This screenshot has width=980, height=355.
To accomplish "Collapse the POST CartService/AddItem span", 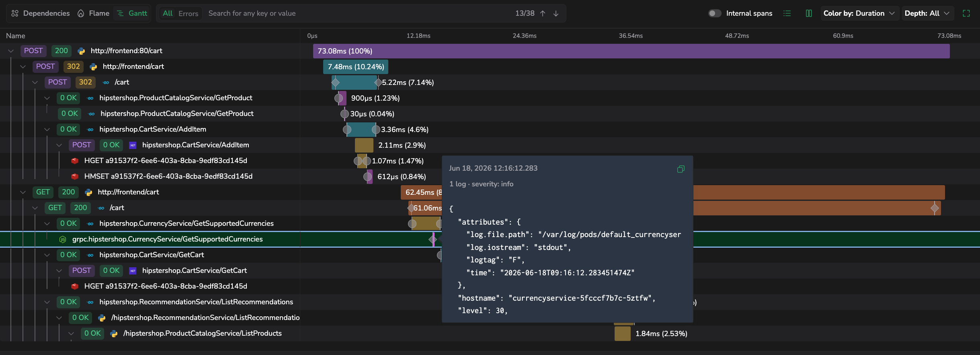I will tap(59, 145).
